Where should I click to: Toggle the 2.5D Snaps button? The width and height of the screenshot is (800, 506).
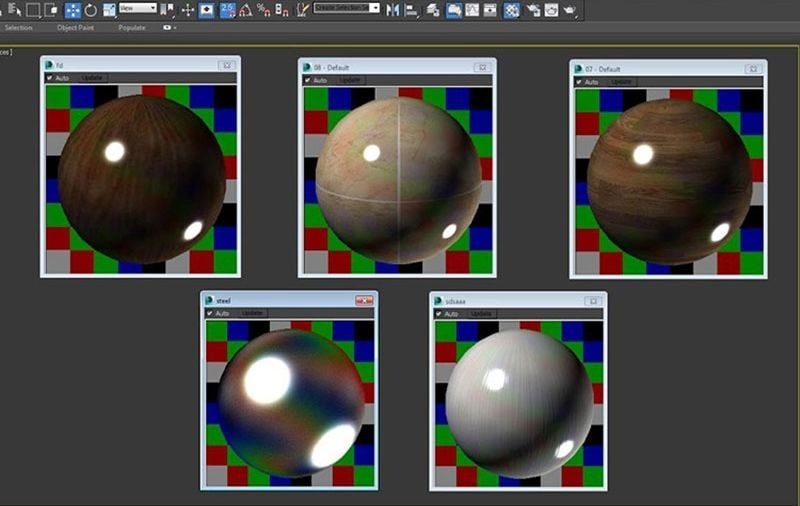(228, 10)
